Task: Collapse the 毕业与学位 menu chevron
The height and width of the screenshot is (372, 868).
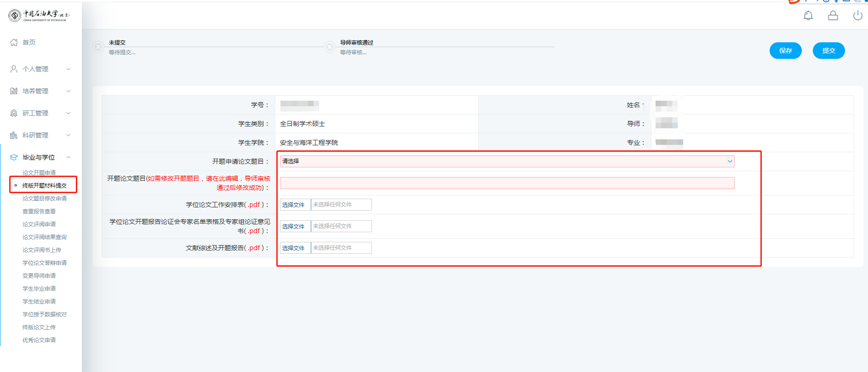Action: point(69,157)
